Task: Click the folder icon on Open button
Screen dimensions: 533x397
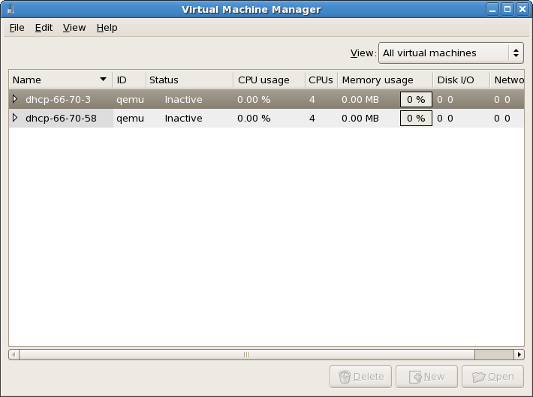Action: (479, 377)
